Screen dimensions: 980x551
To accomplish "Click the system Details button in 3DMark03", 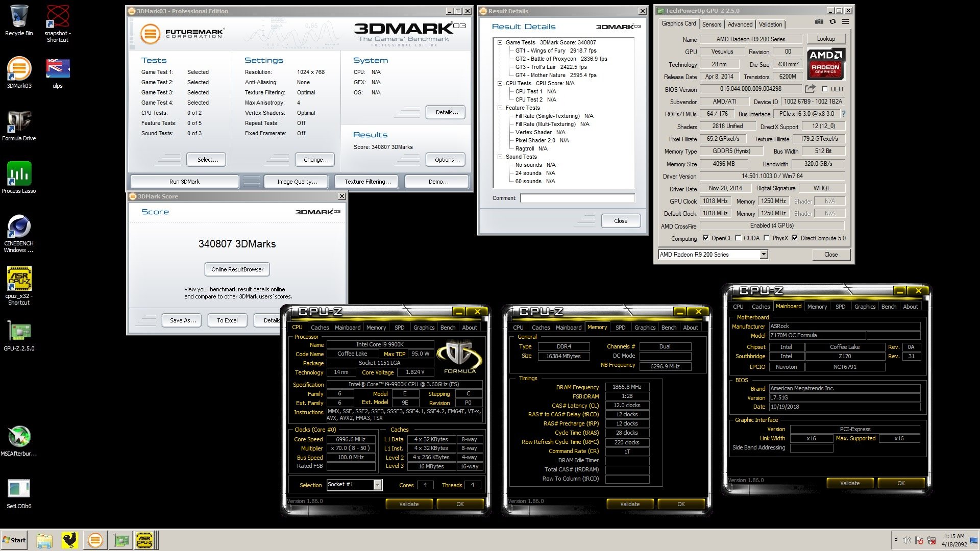I will 447,112.
